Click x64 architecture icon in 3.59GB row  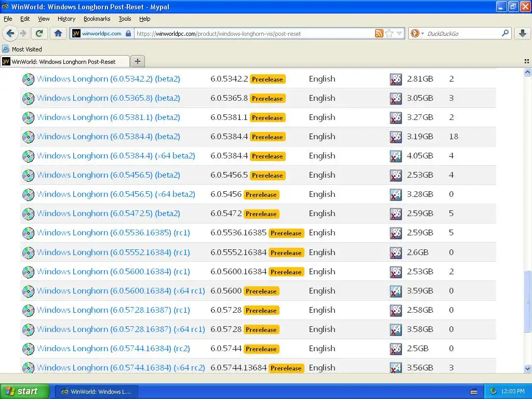point(396,291)
